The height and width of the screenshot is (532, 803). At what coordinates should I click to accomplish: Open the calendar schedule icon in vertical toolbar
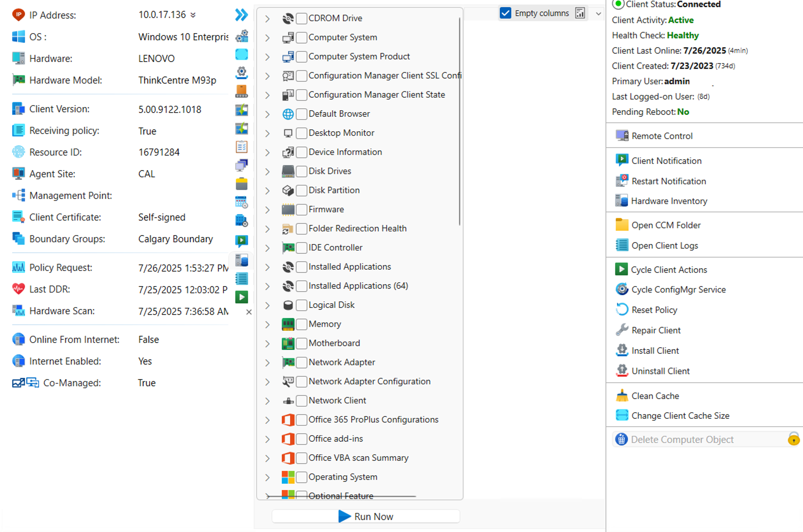(x=242, y=202)
